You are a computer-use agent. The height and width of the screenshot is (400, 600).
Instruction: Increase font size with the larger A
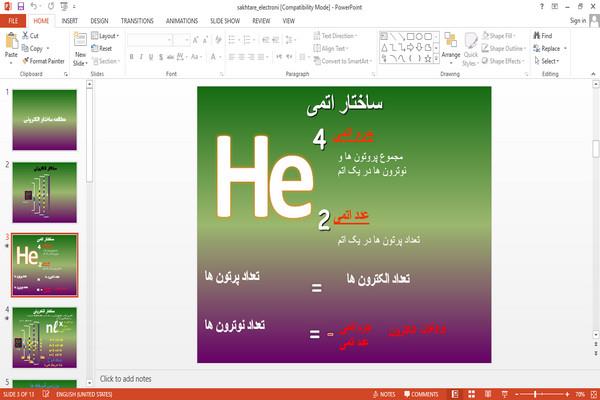[196, 40]
